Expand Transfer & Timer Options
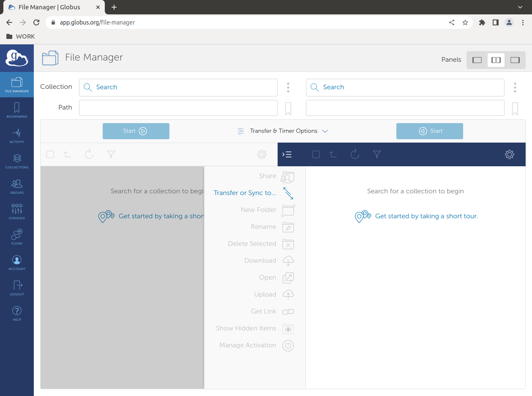Screen dimensions: 532x396 (283, 131)
